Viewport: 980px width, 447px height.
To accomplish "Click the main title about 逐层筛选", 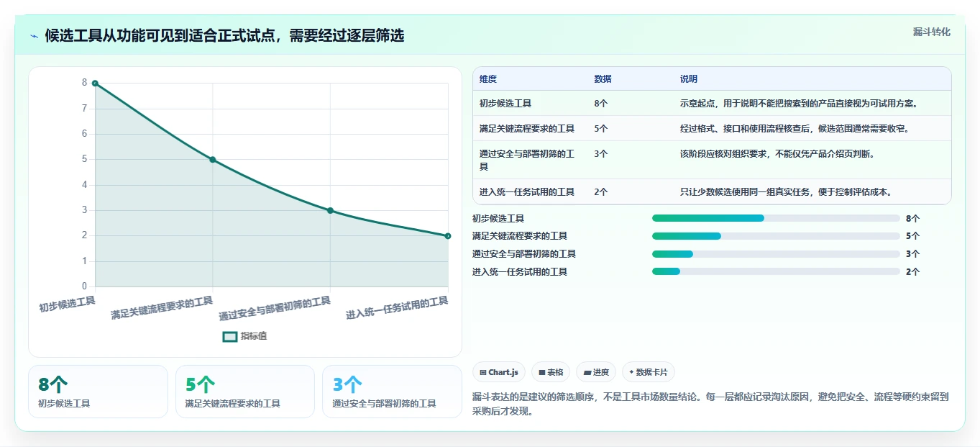I will tap(224, 36).
